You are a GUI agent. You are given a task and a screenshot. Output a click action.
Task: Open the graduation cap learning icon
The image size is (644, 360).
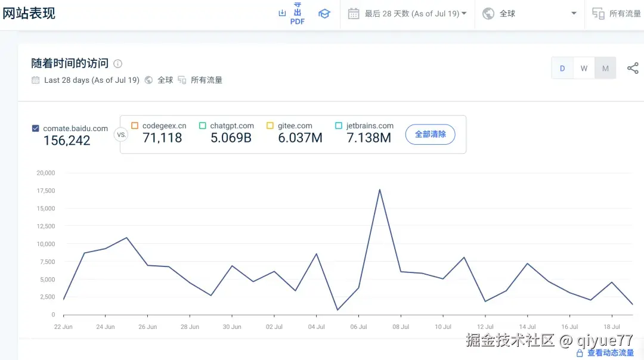point(324,14)
